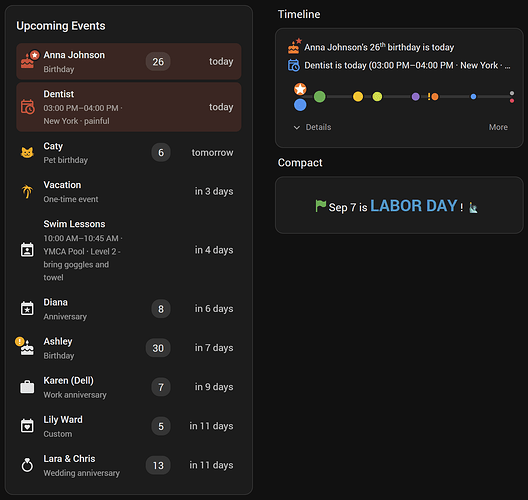Click the green flag icon in Compact card
Screen dimensions: 528x500
[321, 206]
